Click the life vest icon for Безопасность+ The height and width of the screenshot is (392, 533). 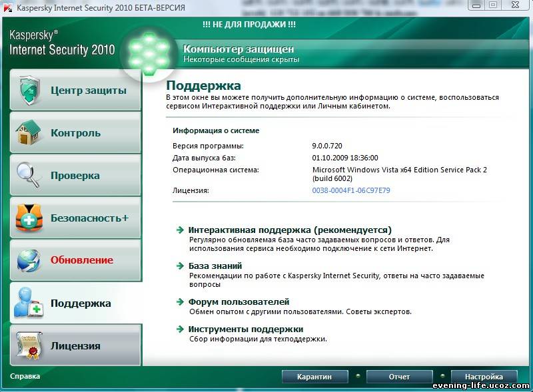pos(29,218)
